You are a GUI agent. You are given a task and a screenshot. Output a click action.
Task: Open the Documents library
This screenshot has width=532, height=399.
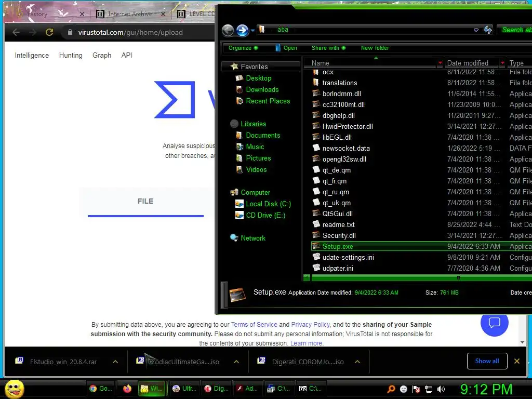pyautogui.click(x=263, y=136)
